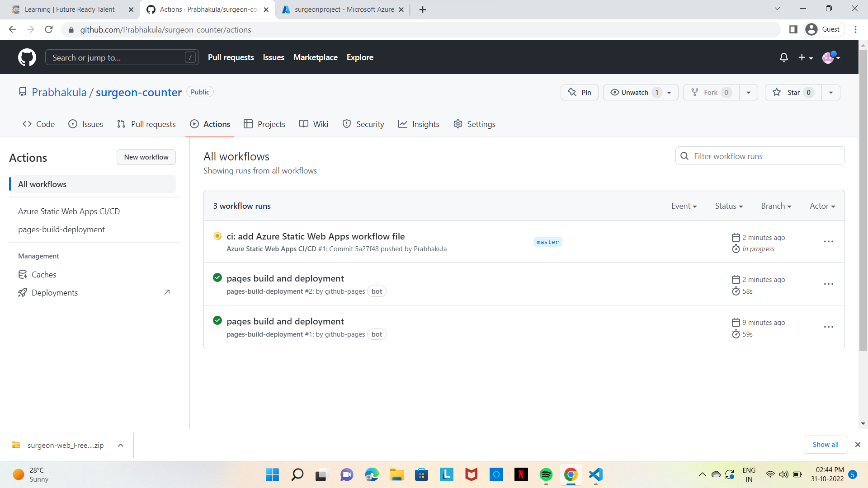Viewport: 868px width, 488px height.
Task: Open the ci: add Azure Static Web Apps workflow run
Action: click(315, 236)
